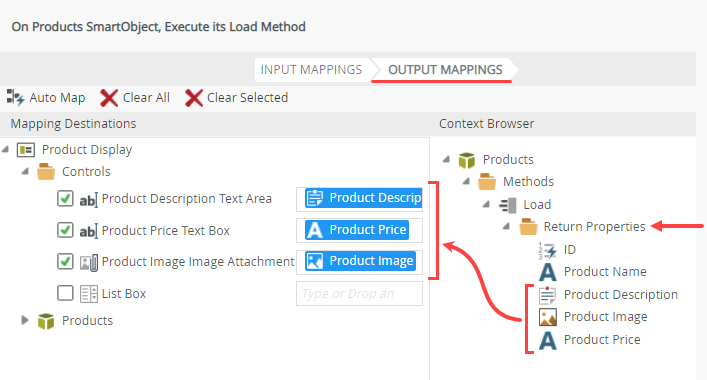The width and height of the screenshot is (707, 380).
Task: Select the Return Properties label
Action: pos(594,227)
